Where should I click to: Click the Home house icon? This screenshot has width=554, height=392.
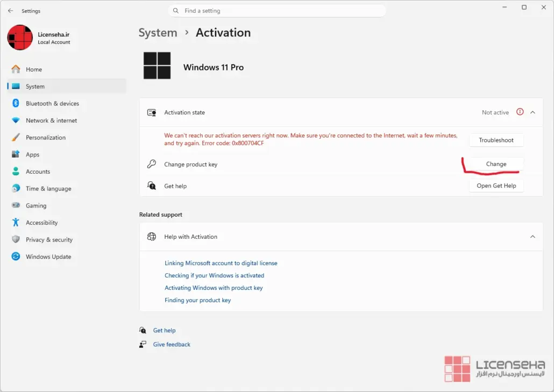click(16, 69)
